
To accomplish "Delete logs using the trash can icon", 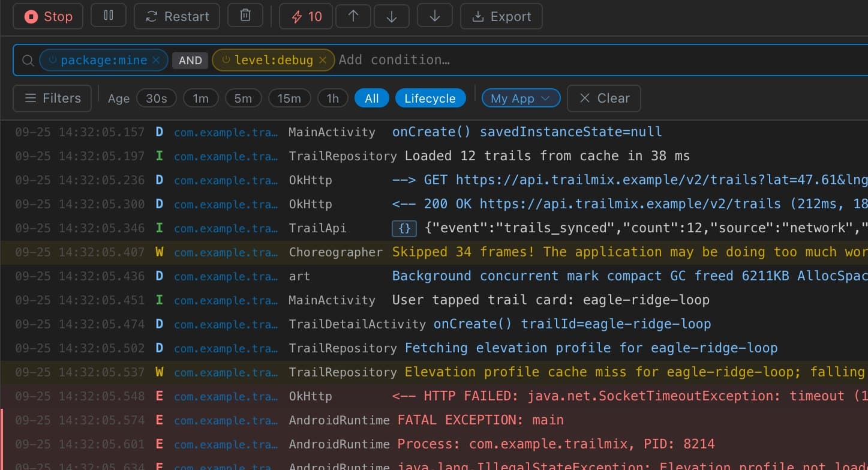I will [x=245, y=16].
